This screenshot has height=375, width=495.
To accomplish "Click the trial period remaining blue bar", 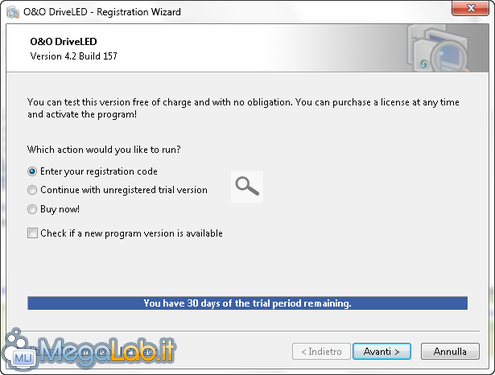I will pos(247,303).
